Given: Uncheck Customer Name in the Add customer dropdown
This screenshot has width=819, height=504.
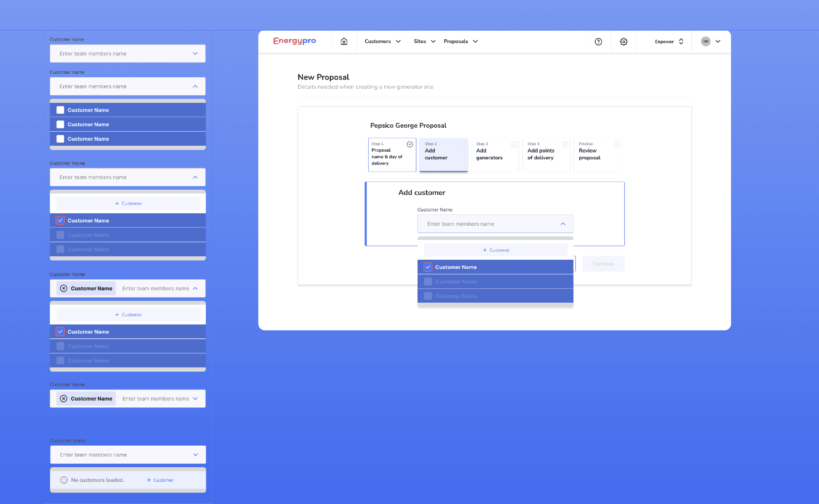Looking at the screenshot, I should pos(428,267).
